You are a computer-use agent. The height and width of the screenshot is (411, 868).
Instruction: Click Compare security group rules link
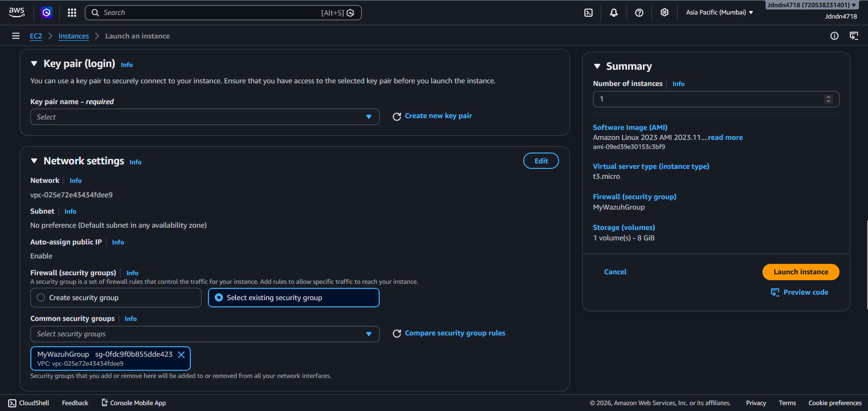click(455, 333)
